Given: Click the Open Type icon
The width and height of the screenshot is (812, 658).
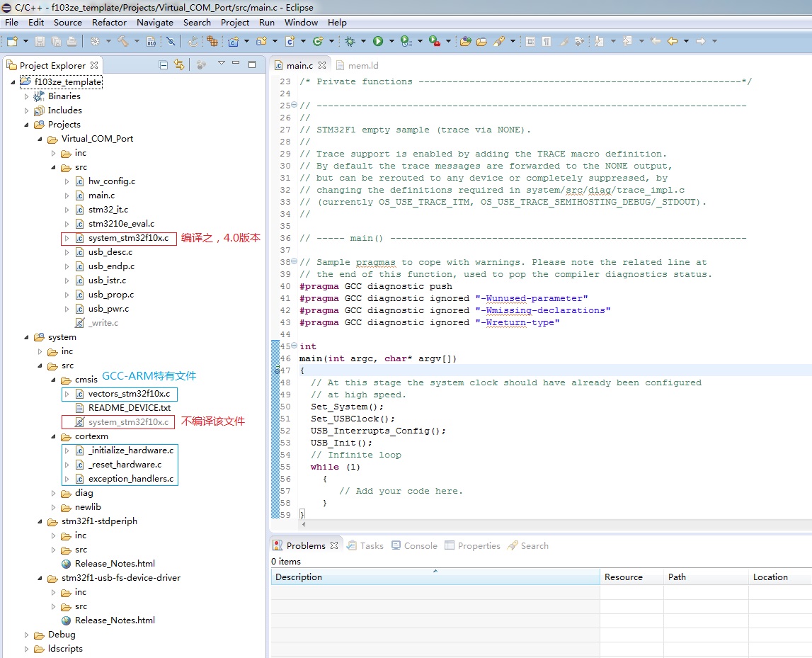Looking at the screenshot, I should point(466,41).
